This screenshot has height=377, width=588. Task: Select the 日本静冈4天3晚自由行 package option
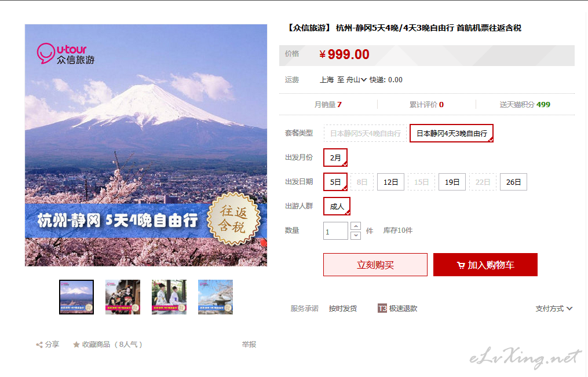[x=451, y=133]
